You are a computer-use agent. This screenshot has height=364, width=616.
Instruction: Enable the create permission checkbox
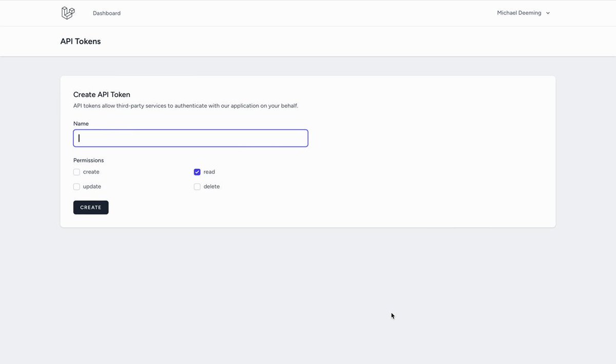[76, 172]
